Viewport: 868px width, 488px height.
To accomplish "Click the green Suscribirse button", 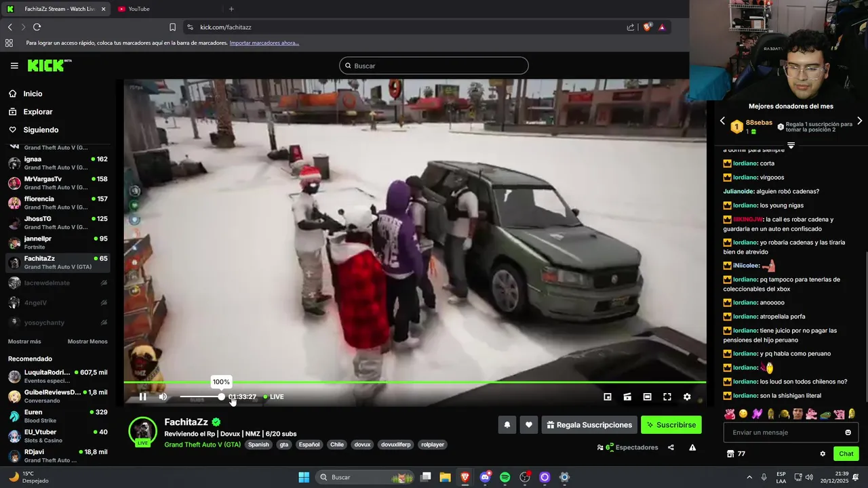I will (671, 425).
